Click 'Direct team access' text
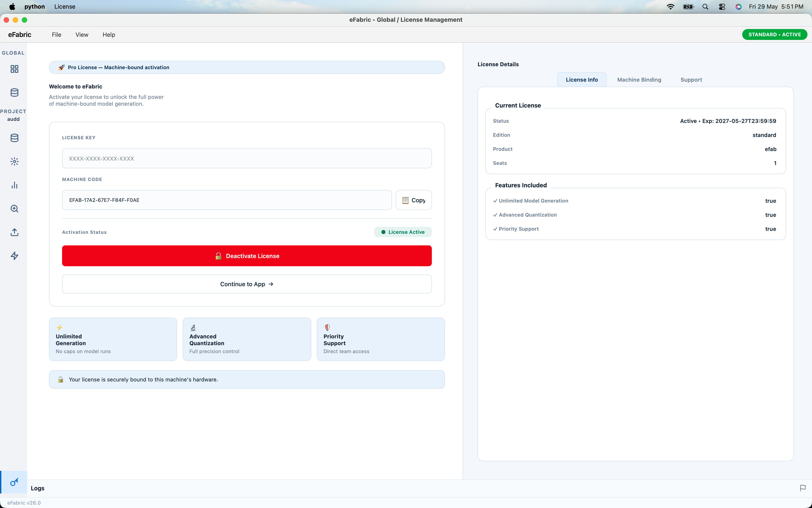 coord(346,352)
